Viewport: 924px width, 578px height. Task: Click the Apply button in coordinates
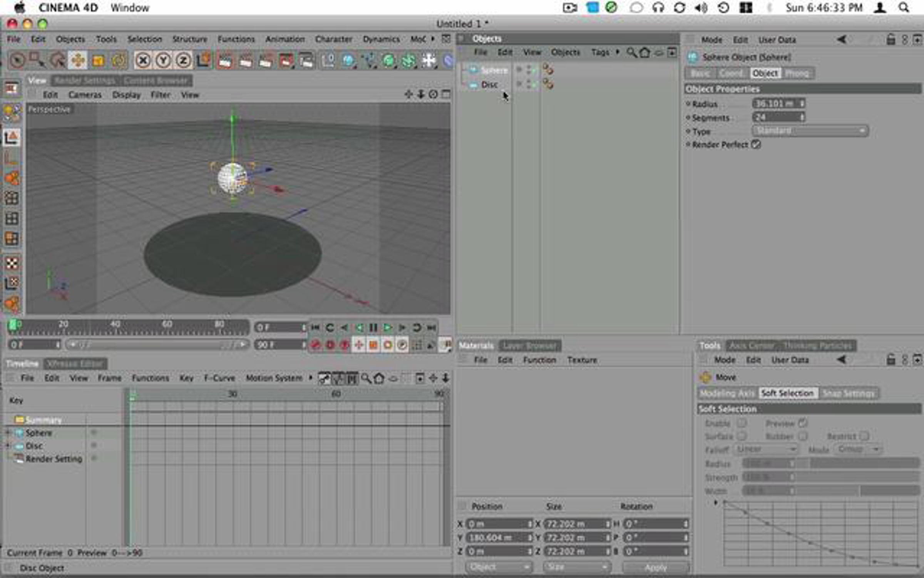[656, 567]
